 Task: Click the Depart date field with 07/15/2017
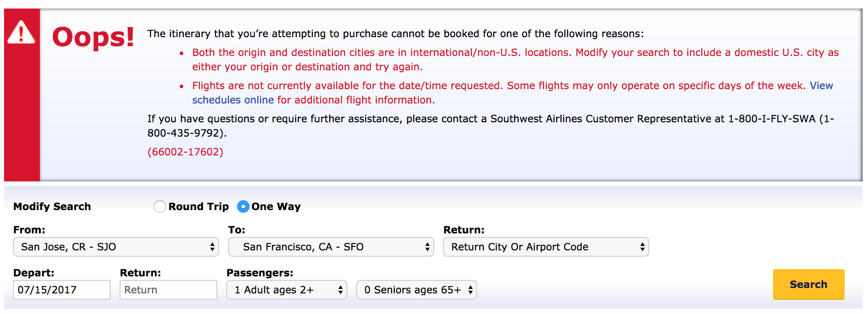coord(62,290)
